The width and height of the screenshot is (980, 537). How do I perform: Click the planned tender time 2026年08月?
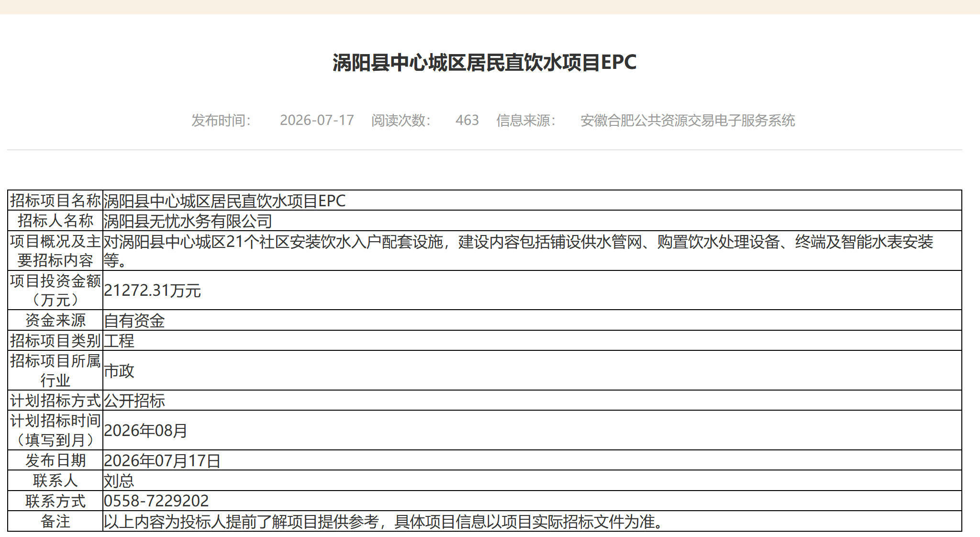coord(145,431)
